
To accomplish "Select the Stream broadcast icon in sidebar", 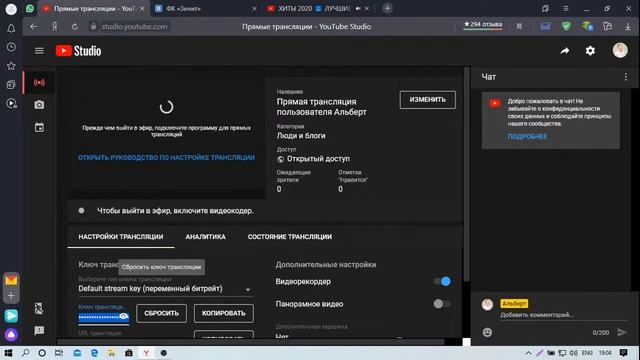I will coord(39,82).
